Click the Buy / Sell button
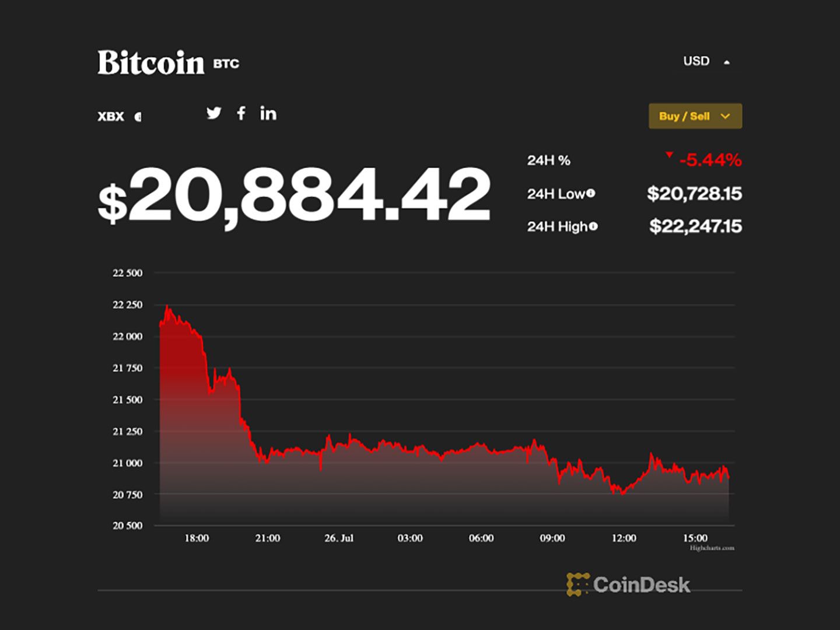This screenshot has height=630, width=840. pyautogui.click(x=685, y=116)
